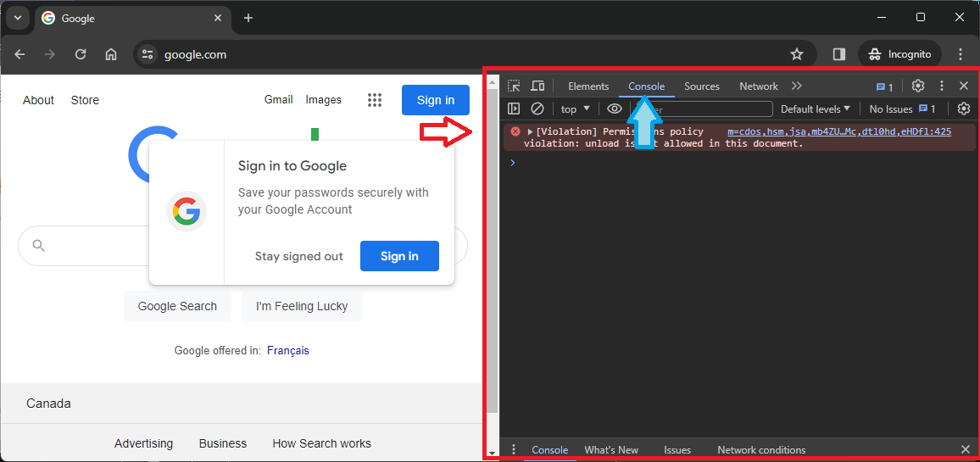Switch to the Console tab
Image resolution: width=980 pixels, height=462 pixels.
(x=647, y=86)
